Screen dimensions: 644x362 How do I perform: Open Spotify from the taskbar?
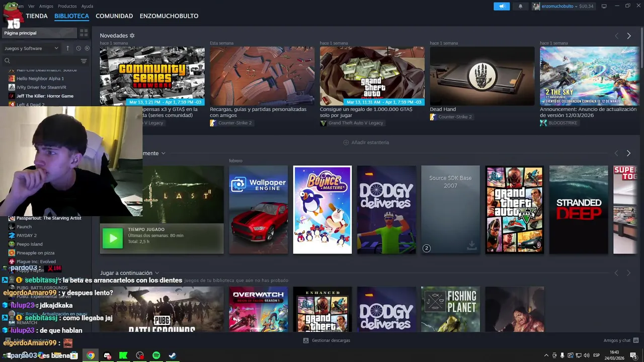(x=156, y=355)
